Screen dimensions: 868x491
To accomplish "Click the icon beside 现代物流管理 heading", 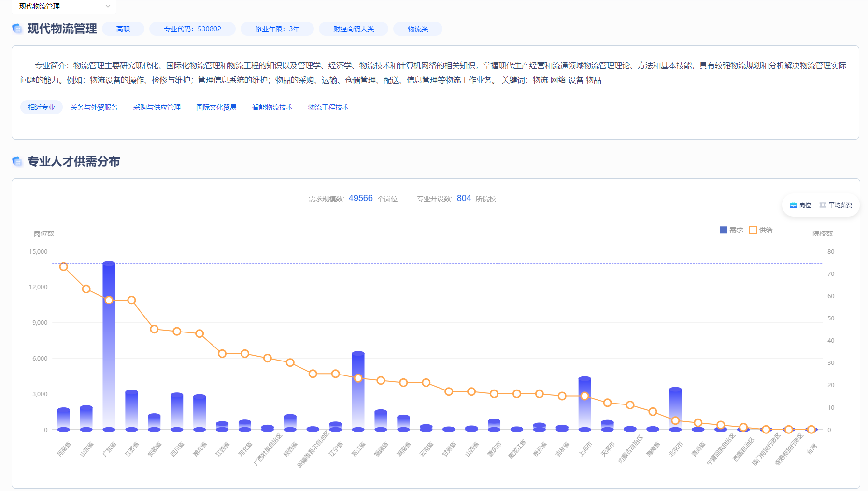I will (17, 29).
